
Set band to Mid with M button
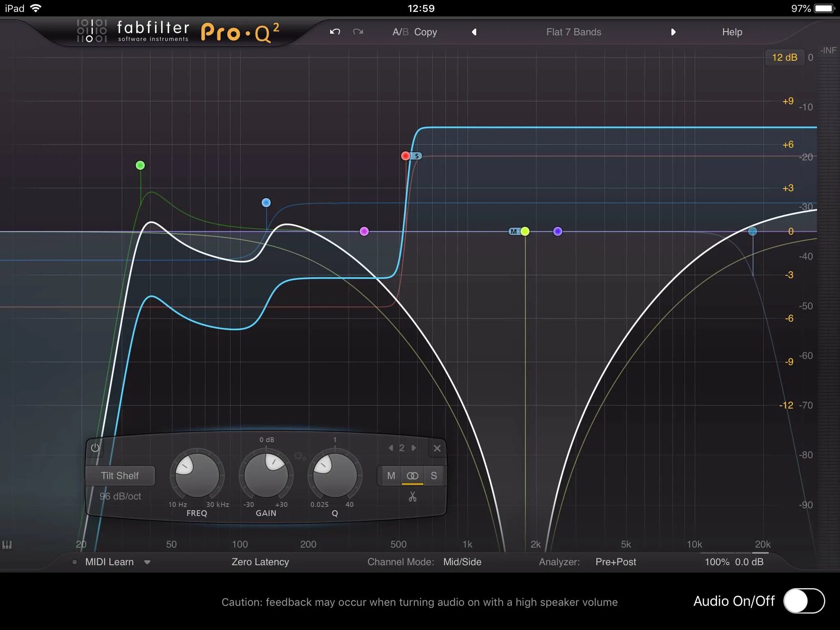coord(391,476)
